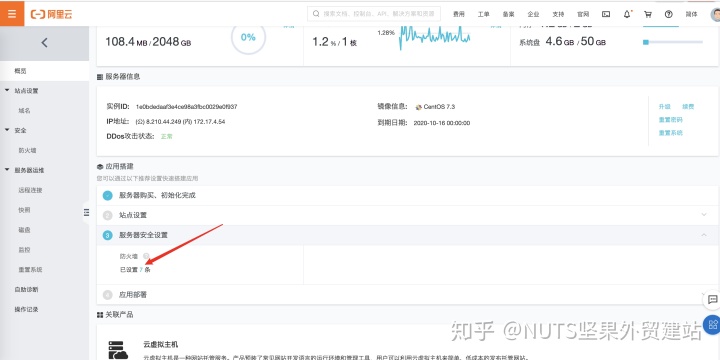Click the 重置系统 link in server info

[670, 133]
